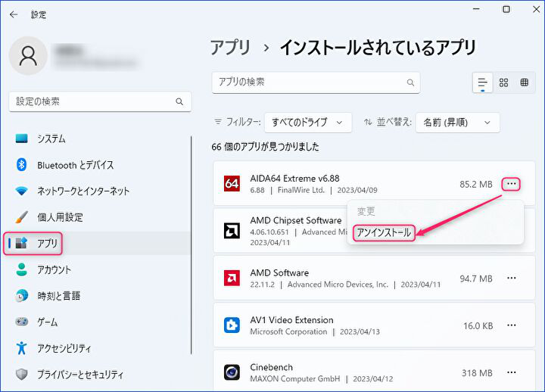Click the AIDA64 Extreme app icon
The height and width of the screenshot is (392, 545).
point(232,183)
